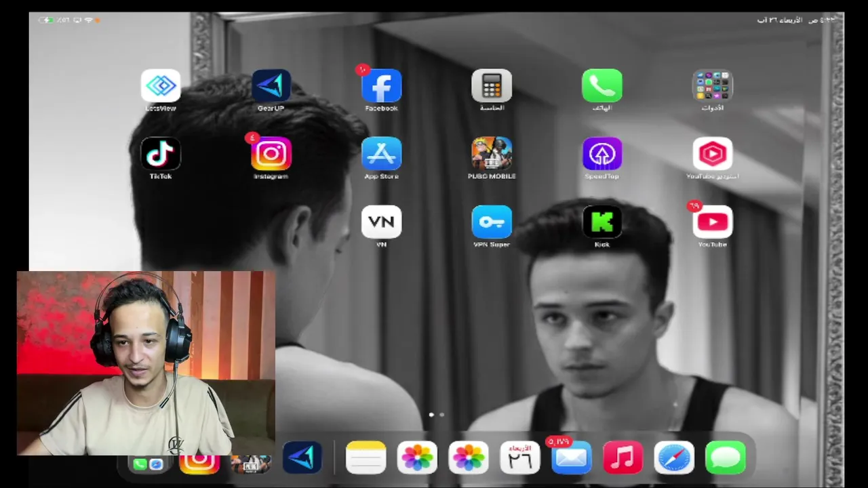
Task: Open the partly covered Instagram dock icon
Action: (199, 464)
